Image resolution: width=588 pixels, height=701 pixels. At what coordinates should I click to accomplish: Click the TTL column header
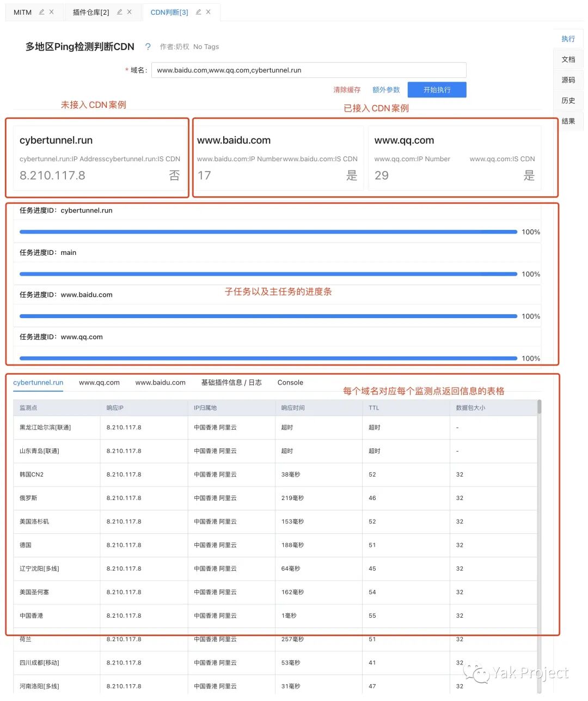point(406,408)
